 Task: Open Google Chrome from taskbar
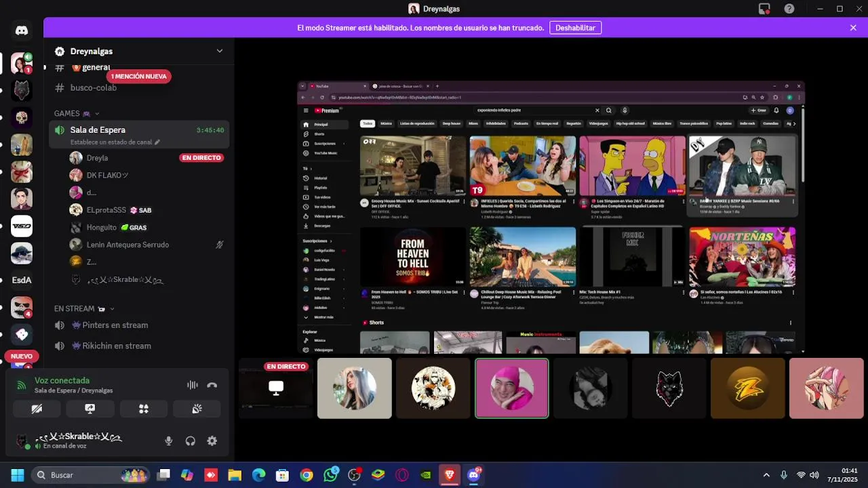[x=307, y=475]
